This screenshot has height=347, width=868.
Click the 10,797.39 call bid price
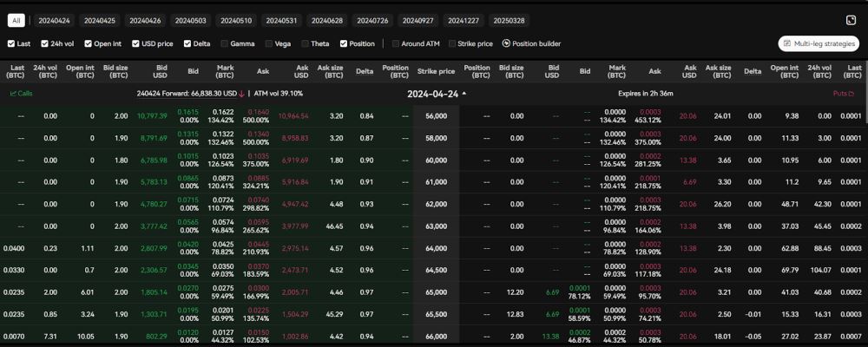click(x=151, y=115)
